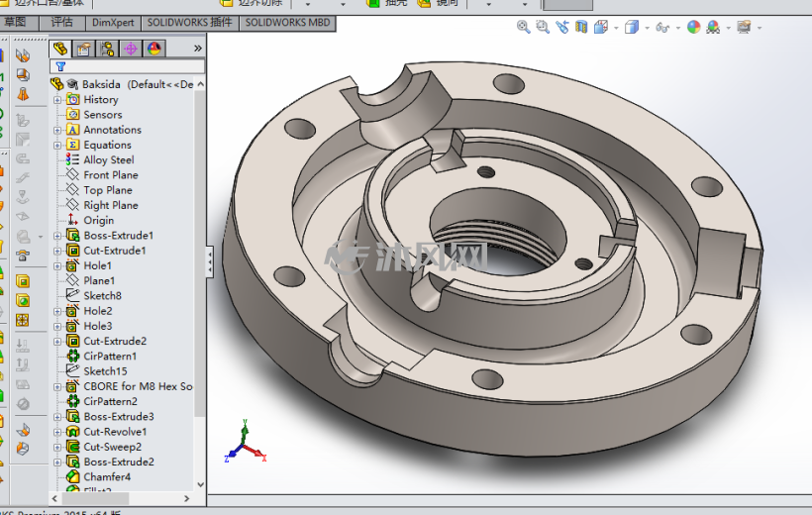The image size is (812, 515).
Task: Select the Baksida part root item
Action: [x=122, y=84]
